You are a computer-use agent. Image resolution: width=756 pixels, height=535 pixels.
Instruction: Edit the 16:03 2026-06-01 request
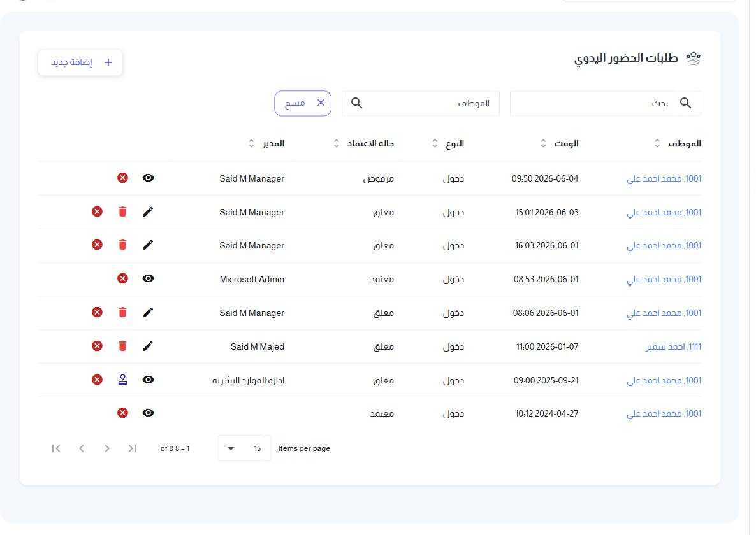[148, 245]
